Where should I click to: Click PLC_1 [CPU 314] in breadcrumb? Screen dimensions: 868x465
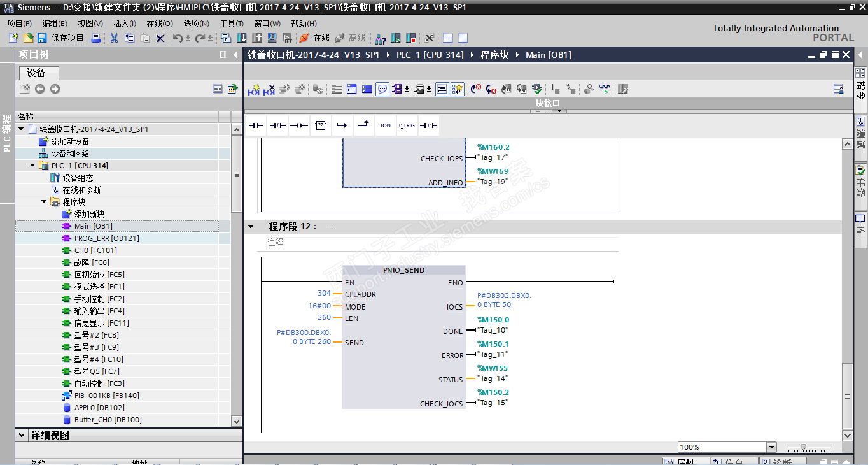pyautogui.click(x=430, y=55)
